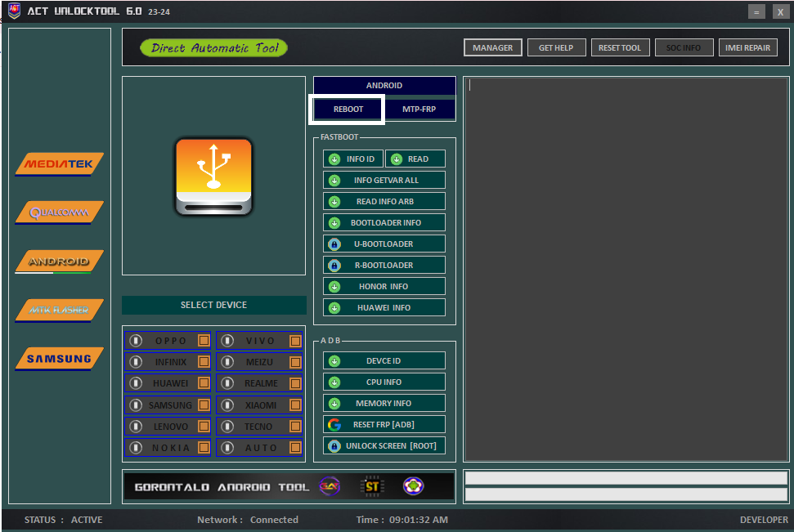The width and height of the screenshot is (794, 532).
Task: Toggle the VIVO device switch
Action: 227,341
